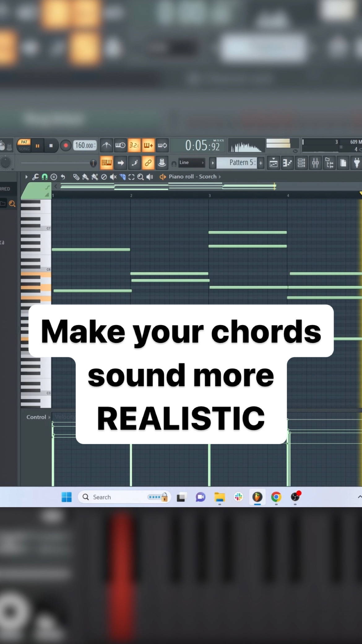Click the red record button
This screenshot has width=362, height=644.
coord(66,146)
